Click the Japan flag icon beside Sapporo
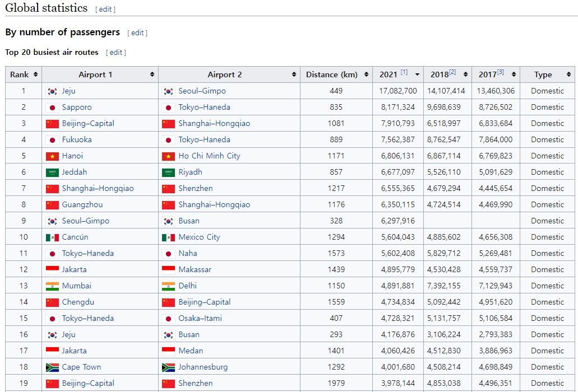 click(x=52, y=108)
